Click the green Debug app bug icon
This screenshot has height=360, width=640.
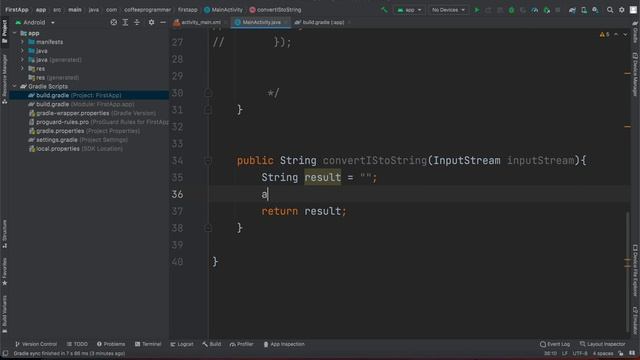[x=511, y=10]
